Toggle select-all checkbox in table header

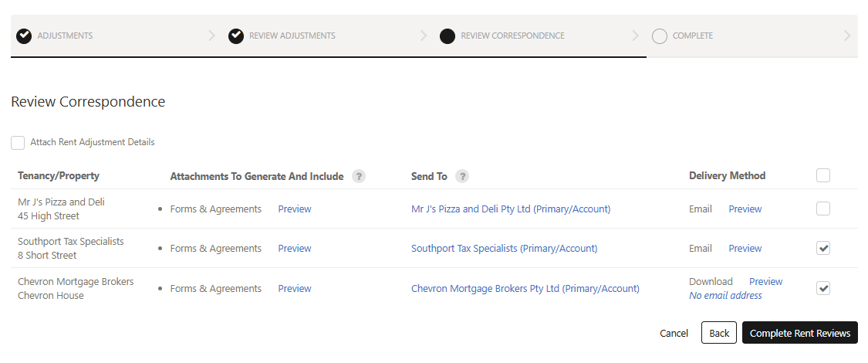[x=823, y=175]
